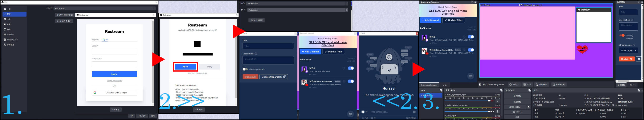This screenshot has height=120, width=644.
Task: Open 一般 (General) in OBS settings sidebar
Action: point(14,9)
